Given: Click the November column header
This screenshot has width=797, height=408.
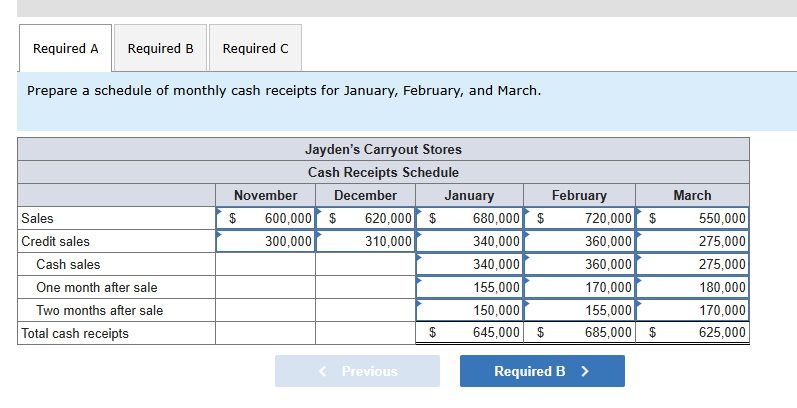Looking at the screenshot, I should point(265,195).
